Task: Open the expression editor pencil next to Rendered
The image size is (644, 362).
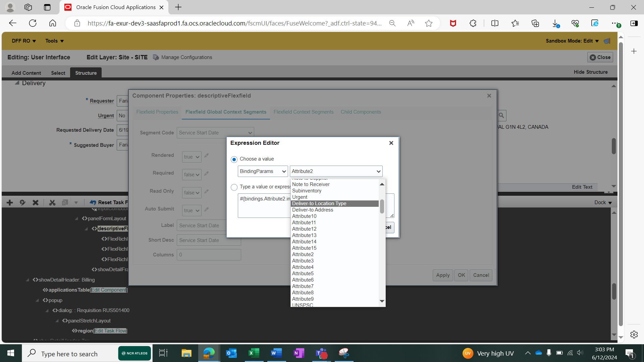Action: (x=206, y=155)
